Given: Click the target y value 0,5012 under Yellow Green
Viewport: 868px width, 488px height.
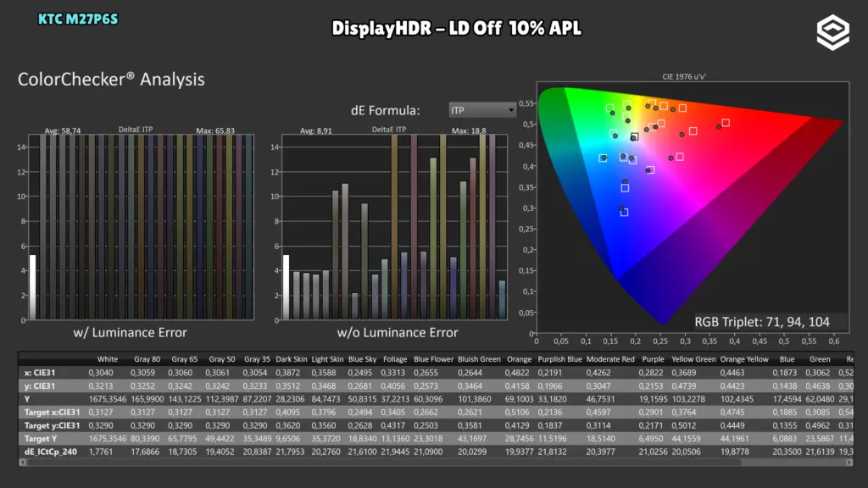Looking at the screenshot, I should click(x=684, y=425).
